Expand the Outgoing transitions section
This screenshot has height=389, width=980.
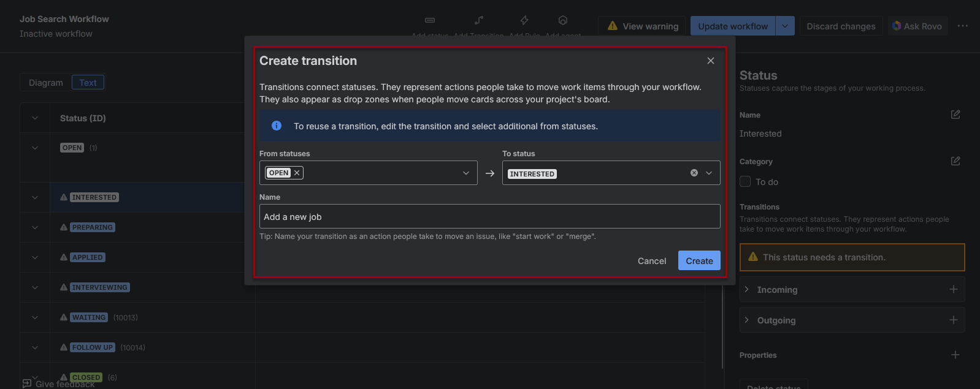(746, 320)
